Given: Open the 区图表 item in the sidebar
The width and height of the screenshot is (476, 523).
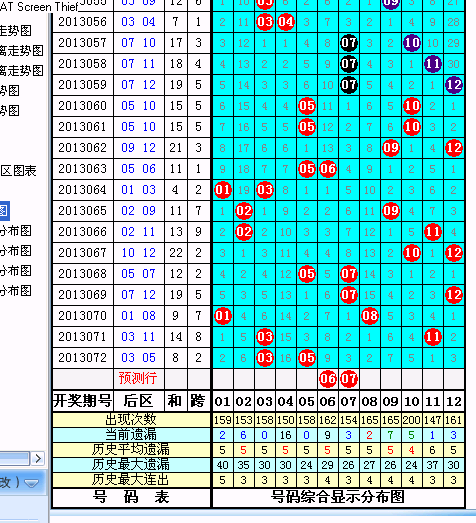Looking at the screenshot, I should click(18, 170).
